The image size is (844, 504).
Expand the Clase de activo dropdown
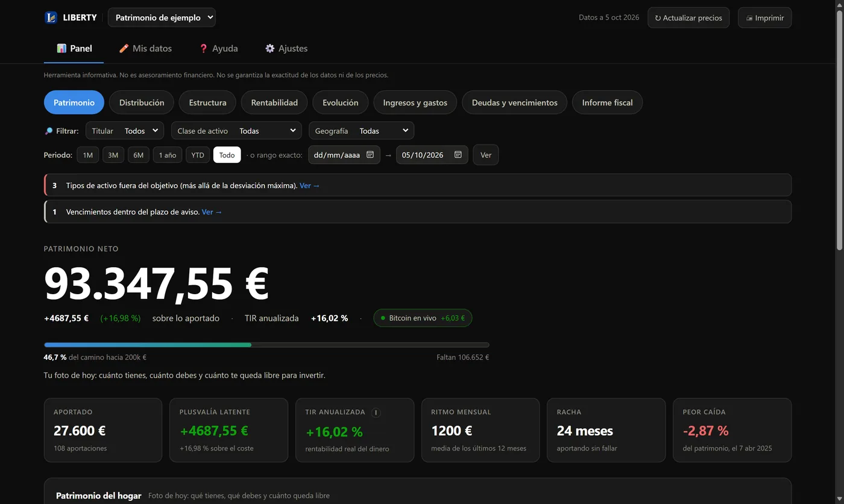click(x=236, y=131)
